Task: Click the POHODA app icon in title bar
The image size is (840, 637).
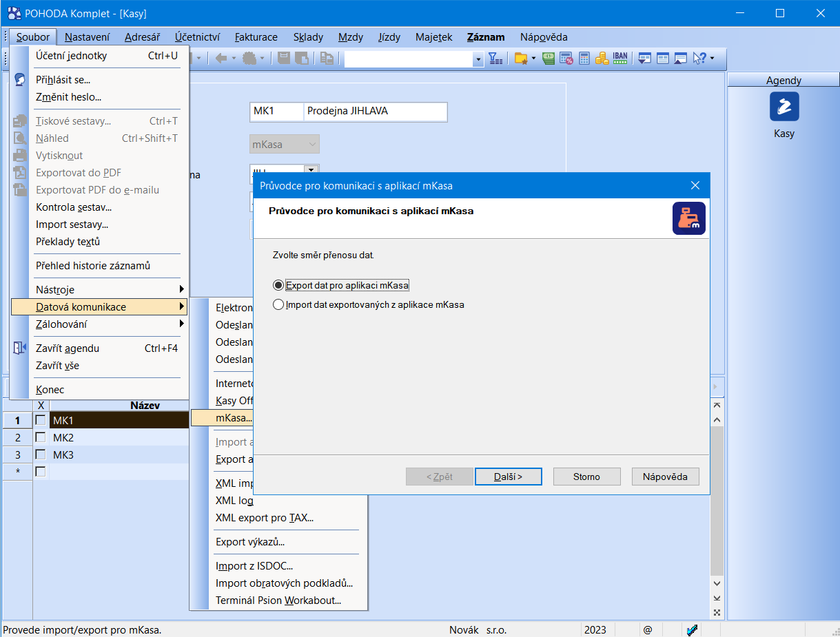Action: coord(14,13)
